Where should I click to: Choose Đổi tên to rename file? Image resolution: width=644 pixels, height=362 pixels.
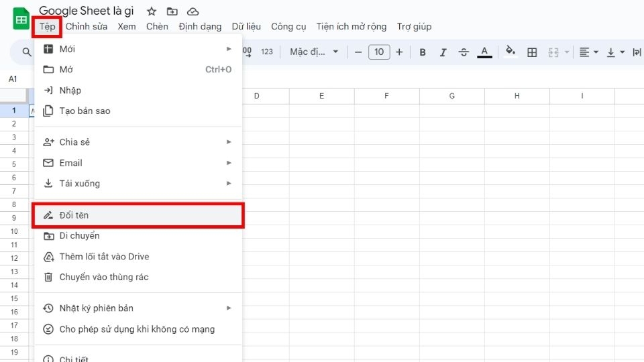[138, 215]
